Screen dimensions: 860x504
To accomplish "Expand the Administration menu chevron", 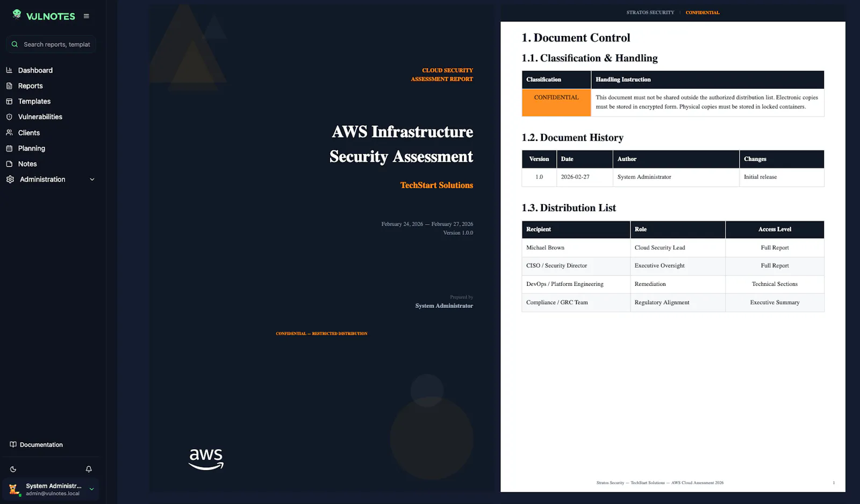I will coord(92,179).
